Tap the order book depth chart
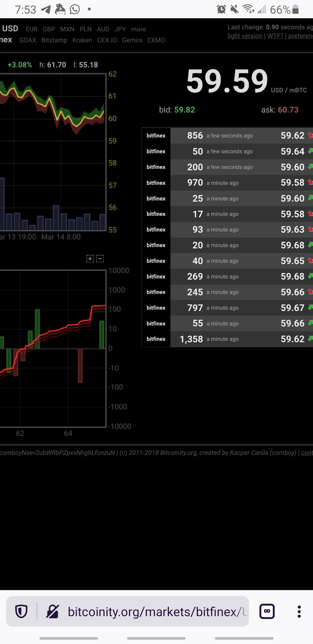The image size is (313, 644). pyautogui.click(x=53, y=349)
